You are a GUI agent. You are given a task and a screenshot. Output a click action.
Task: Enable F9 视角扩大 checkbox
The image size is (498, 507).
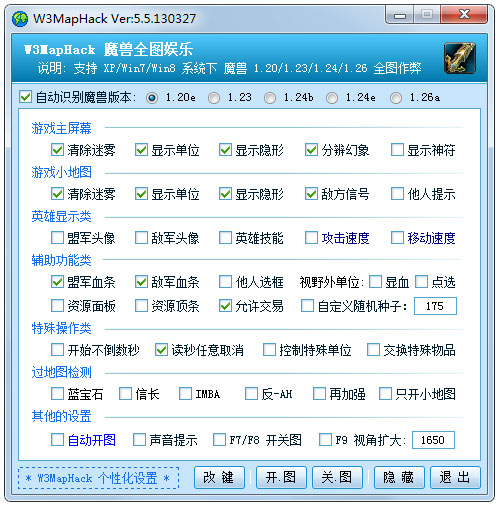pos(325,440)
